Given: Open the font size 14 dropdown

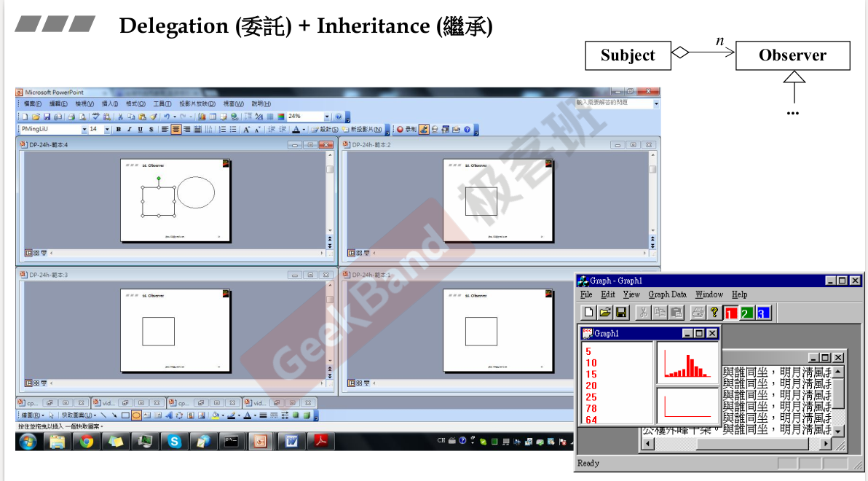Looking at the screenshot, I should point(107,129).
